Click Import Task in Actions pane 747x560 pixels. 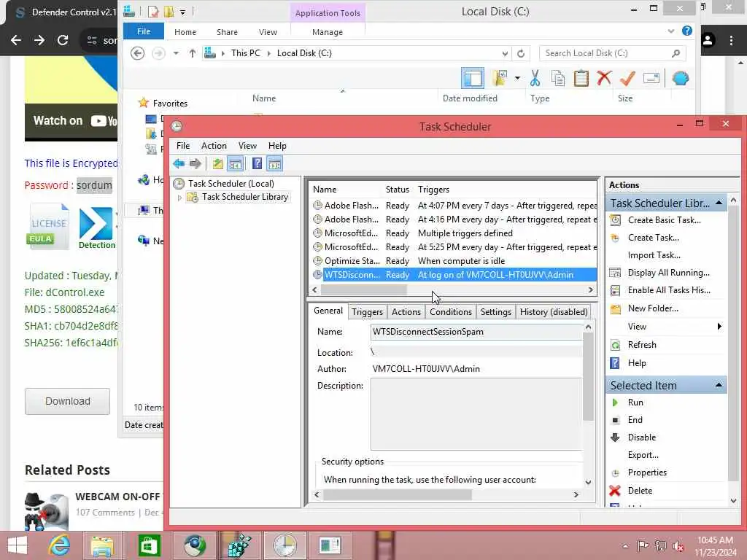(x=654, y=255)
